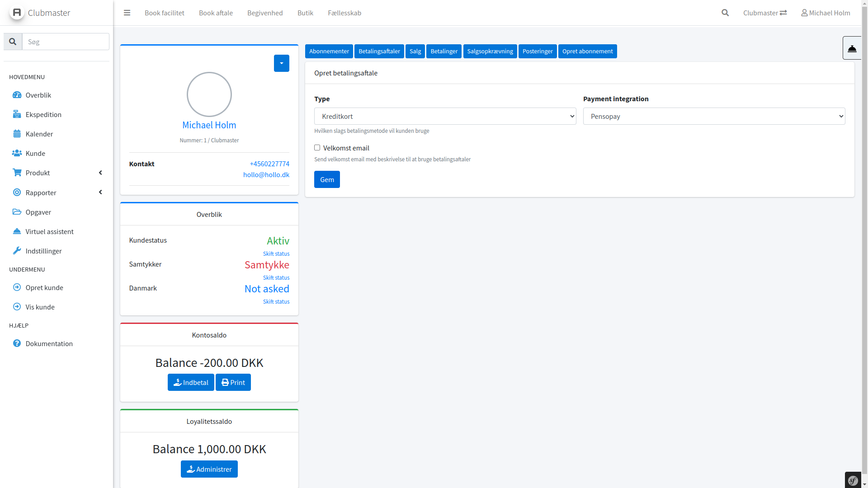Click the Symfony debug toolbar icon
This screenshot has height=488, width=868.
[853, 480]
